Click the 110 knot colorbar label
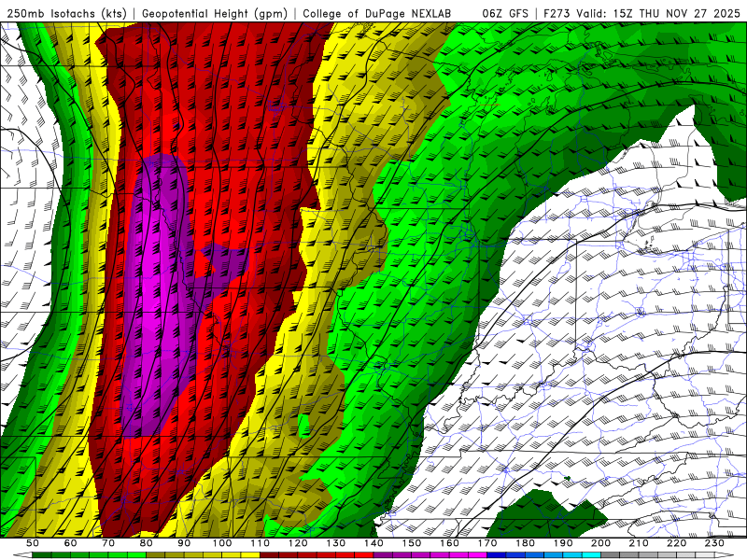Image resolution: width=747 pixels, height=560 pixels. pyautogui.click(x=260, y=543)
